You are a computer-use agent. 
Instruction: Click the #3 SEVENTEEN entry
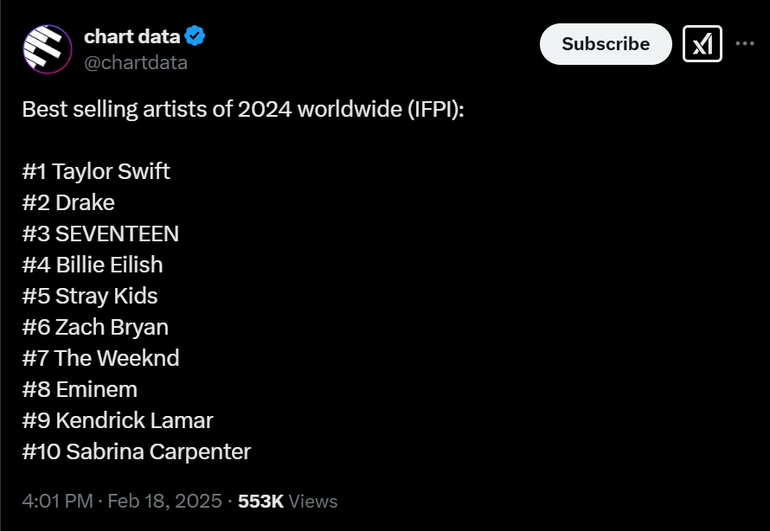tap(100, 233)
